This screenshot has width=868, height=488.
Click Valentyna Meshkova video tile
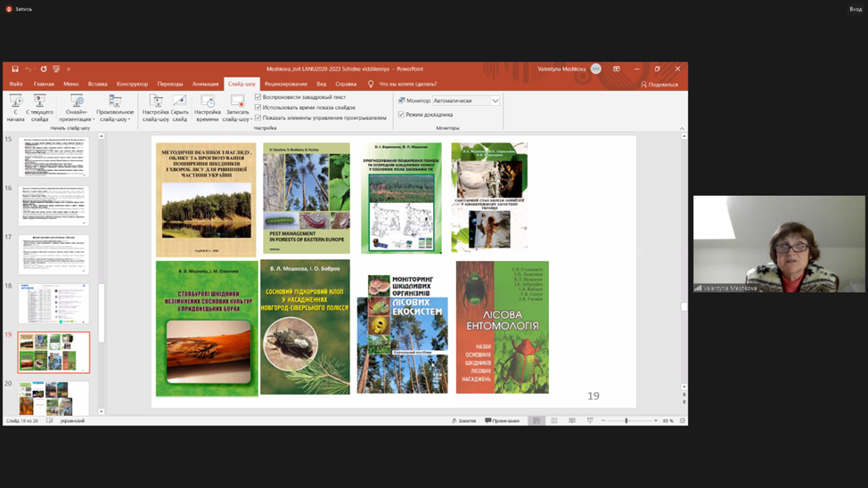click(779, 244)
